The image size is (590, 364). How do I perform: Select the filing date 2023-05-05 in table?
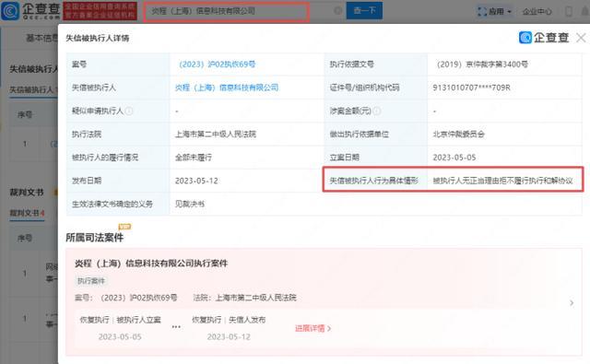point(454,158)
